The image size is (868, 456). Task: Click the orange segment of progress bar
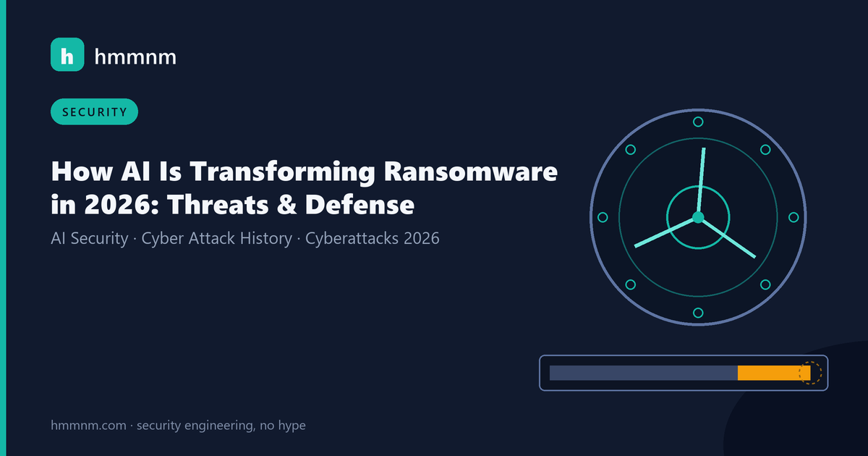pyautogui.click(x=774, y=373)
